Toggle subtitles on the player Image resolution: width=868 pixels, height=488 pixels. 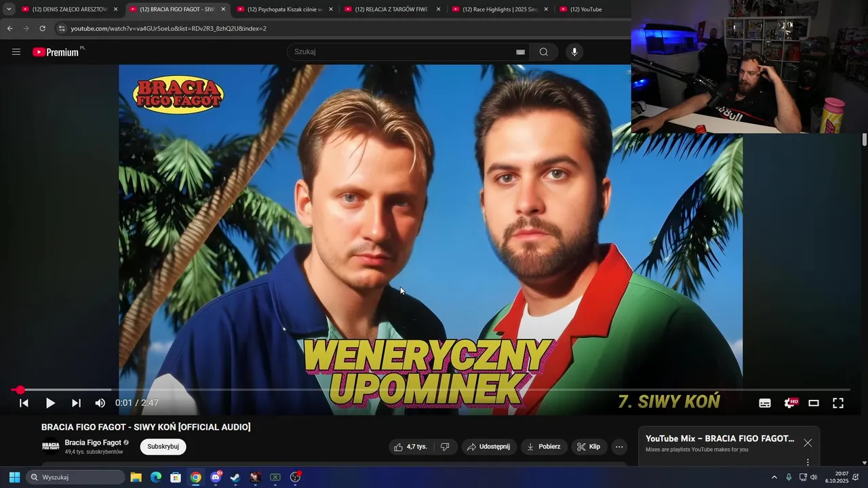tap(765, 403)
